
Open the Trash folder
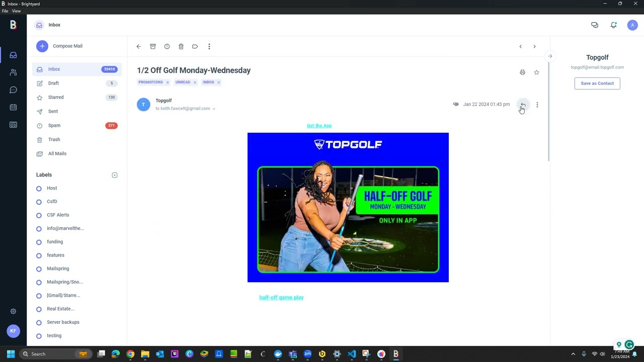coord(77,140)
